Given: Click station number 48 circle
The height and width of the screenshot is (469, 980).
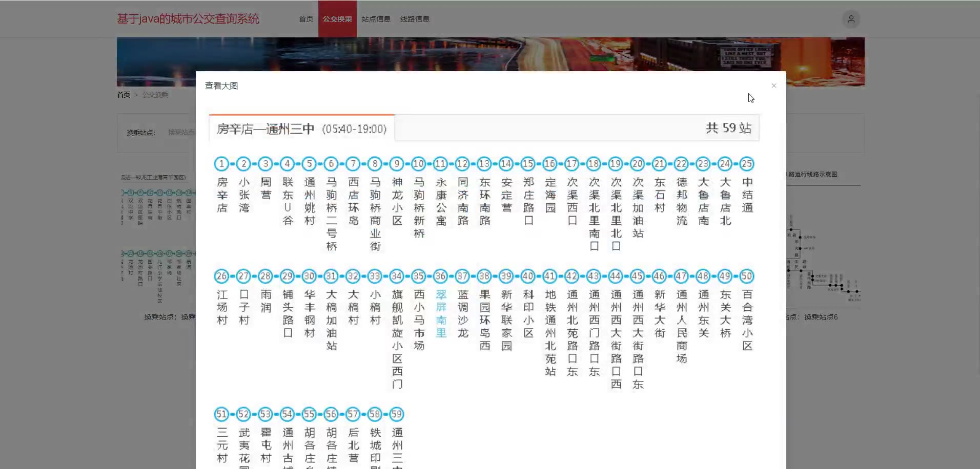Looking at the screenshot, I should point(703,276).
